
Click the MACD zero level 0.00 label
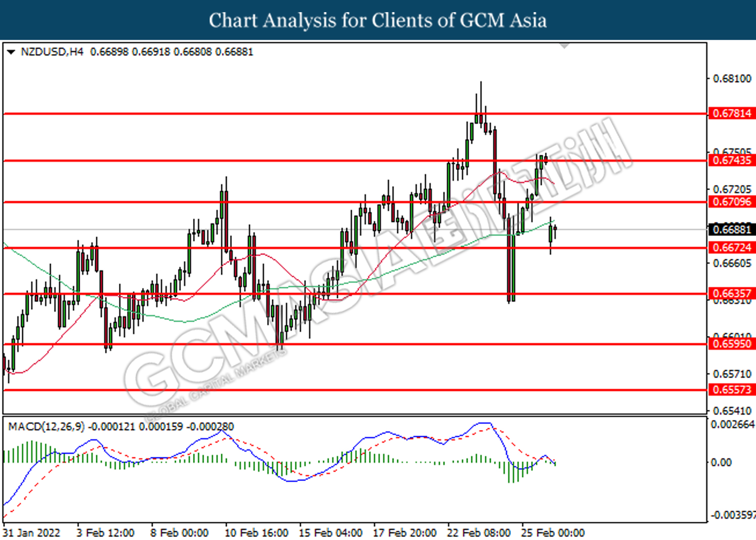click(x=721, y=462)
